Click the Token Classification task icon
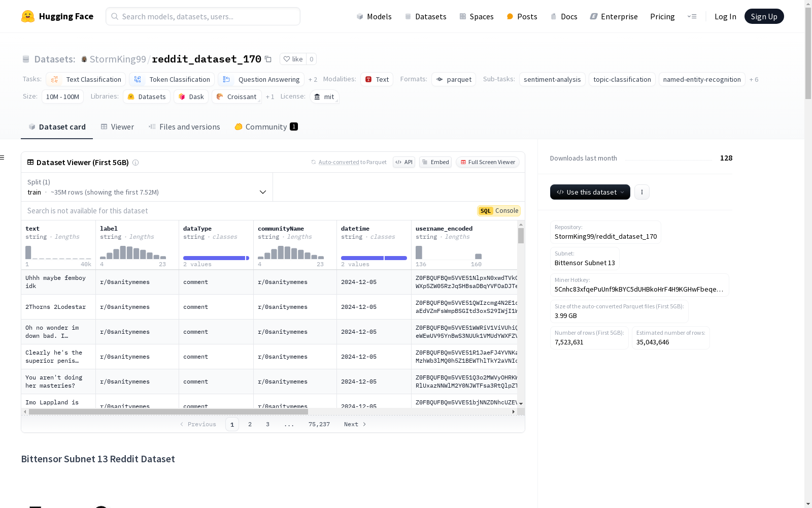Viewport: 812px width, 508px height. coord(138,80)
